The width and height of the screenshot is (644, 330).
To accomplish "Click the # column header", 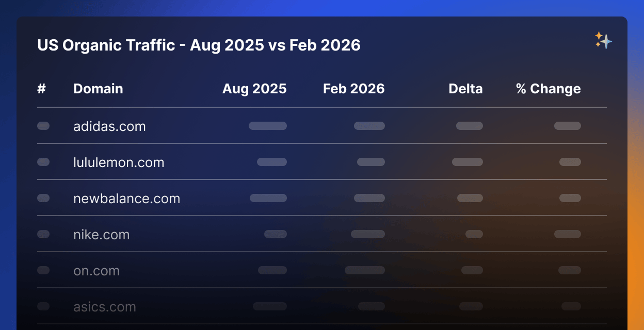I will coord(42,89).
